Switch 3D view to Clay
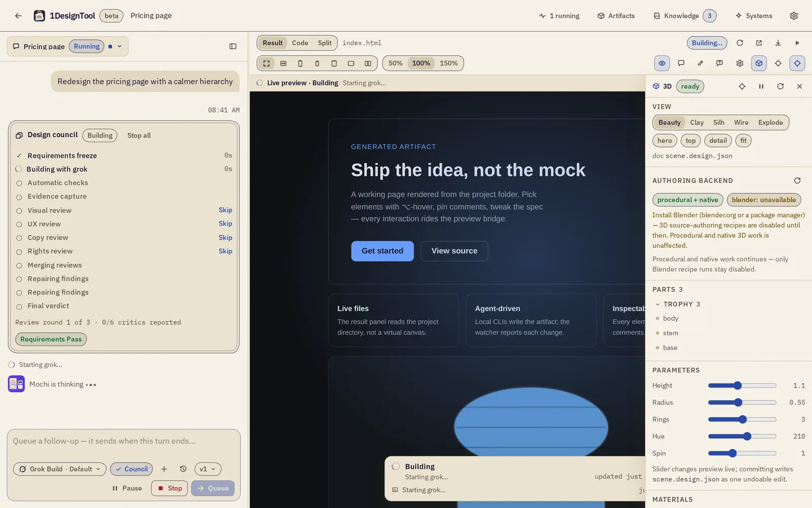The width and height of the screenshot is (812, 508). click(x=697, y=122)
